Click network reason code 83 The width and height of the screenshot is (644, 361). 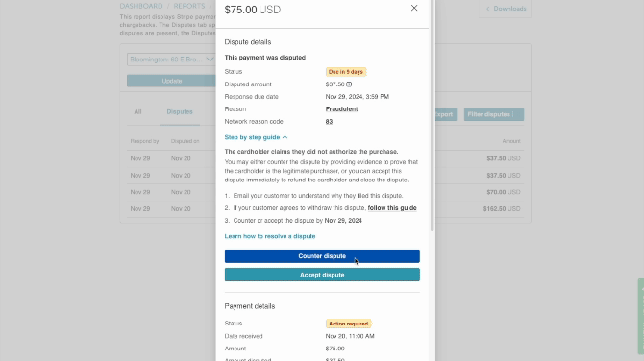329,122
